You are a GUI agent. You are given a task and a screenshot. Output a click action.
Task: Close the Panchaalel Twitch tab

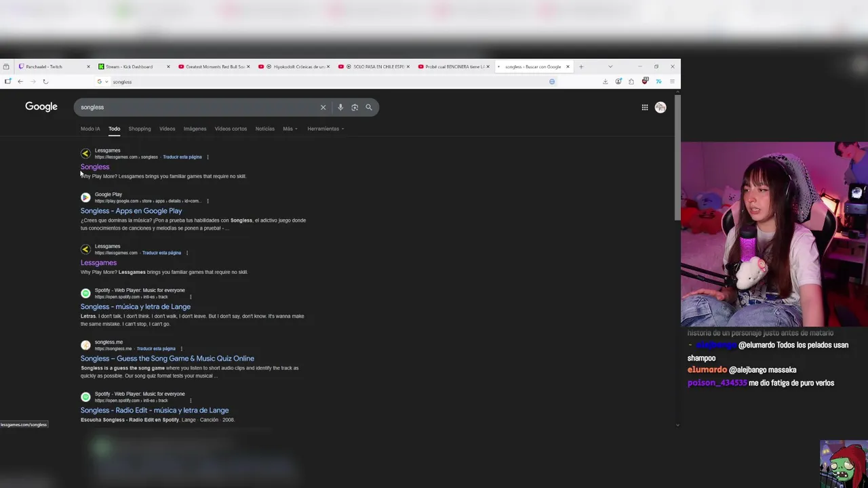click(x=88, y=66)
